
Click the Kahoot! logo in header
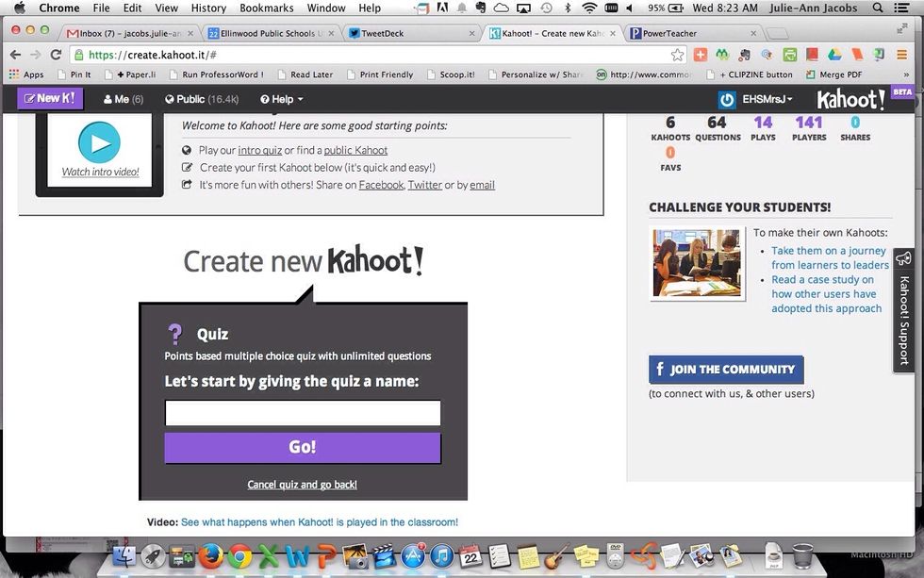click(850, 99)
